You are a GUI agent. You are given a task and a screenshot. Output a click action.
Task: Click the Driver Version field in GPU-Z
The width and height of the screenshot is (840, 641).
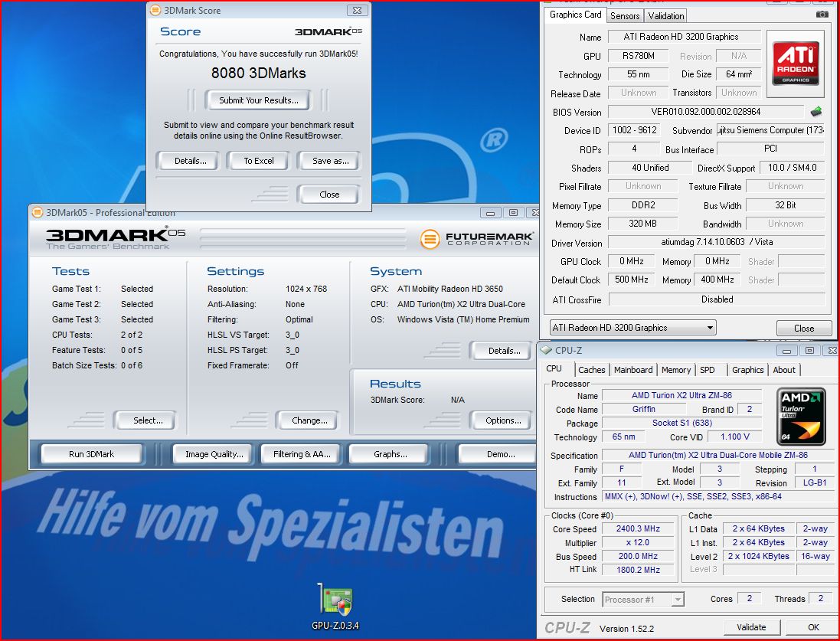coord(716,242)
